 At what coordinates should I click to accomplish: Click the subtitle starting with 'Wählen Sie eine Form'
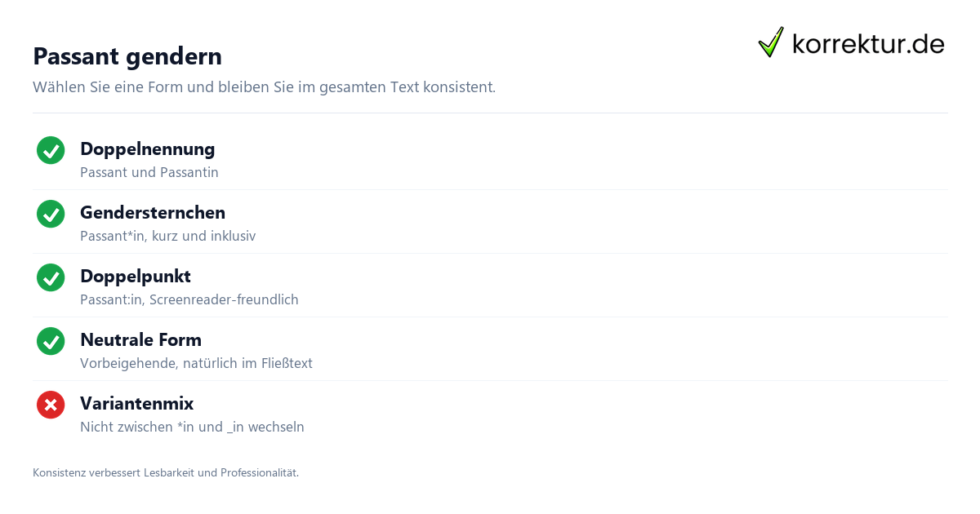coord(264,86)
